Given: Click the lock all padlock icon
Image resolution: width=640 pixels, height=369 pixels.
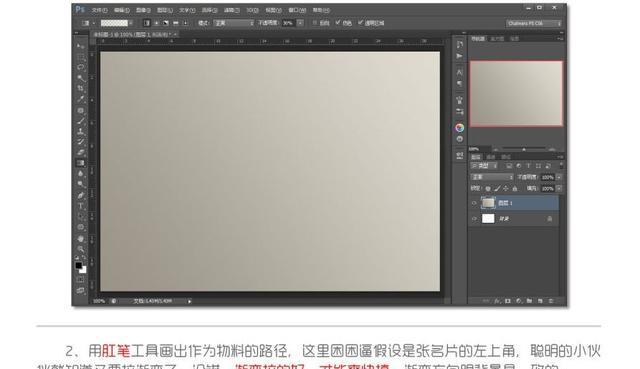Looking at the screenshot, I should click(515, 189).
